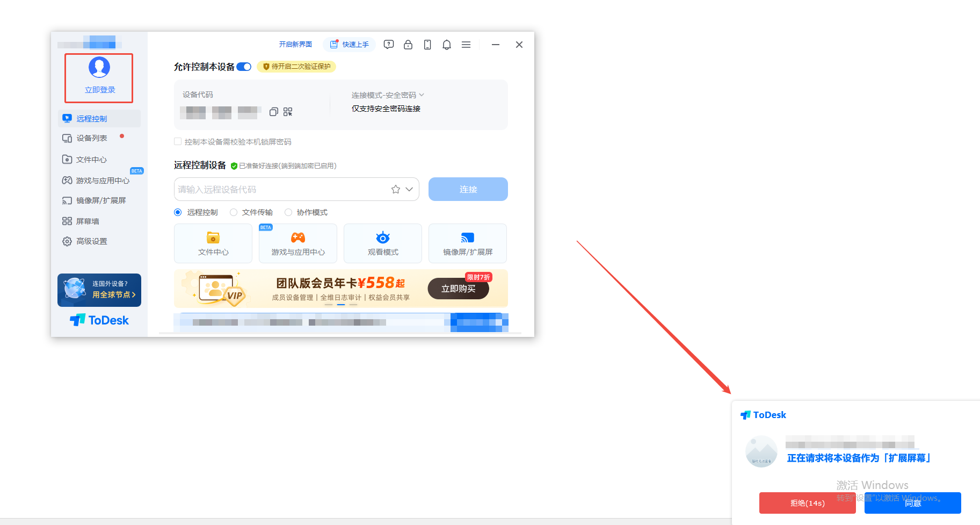980x525 pixels.
Task: Open the 游戏与应用中心 card
Action: tap(298, 243)
